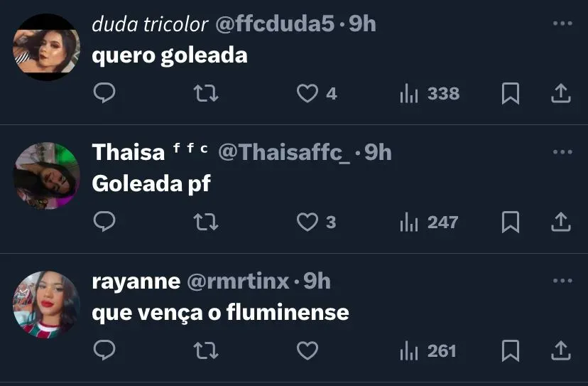Viewport: 588px width, 386px height.
Task: View analytics showing 338 views
Action: click(x=430, y=93)
